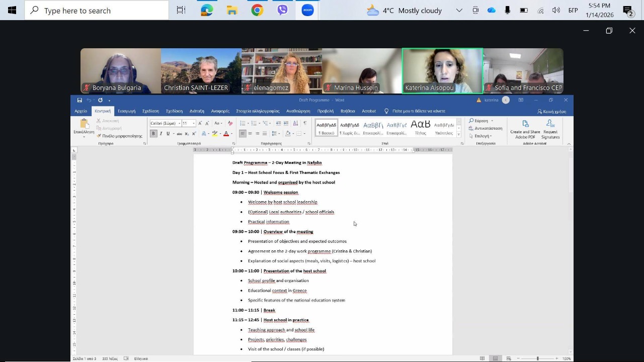Click the Sort A-Z icon
This screenshot has height=362, width=644.
coord(295,123)
